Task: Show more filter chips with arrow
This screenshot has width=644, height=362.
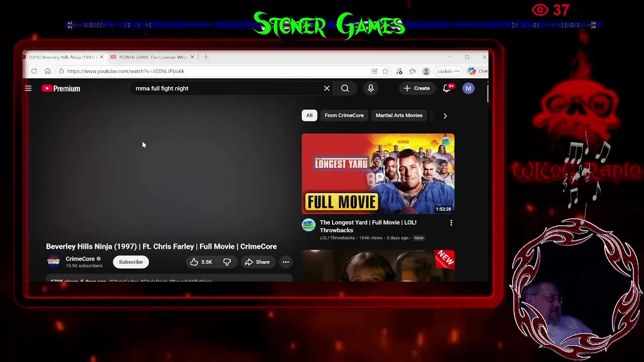Action: [445, 115]
